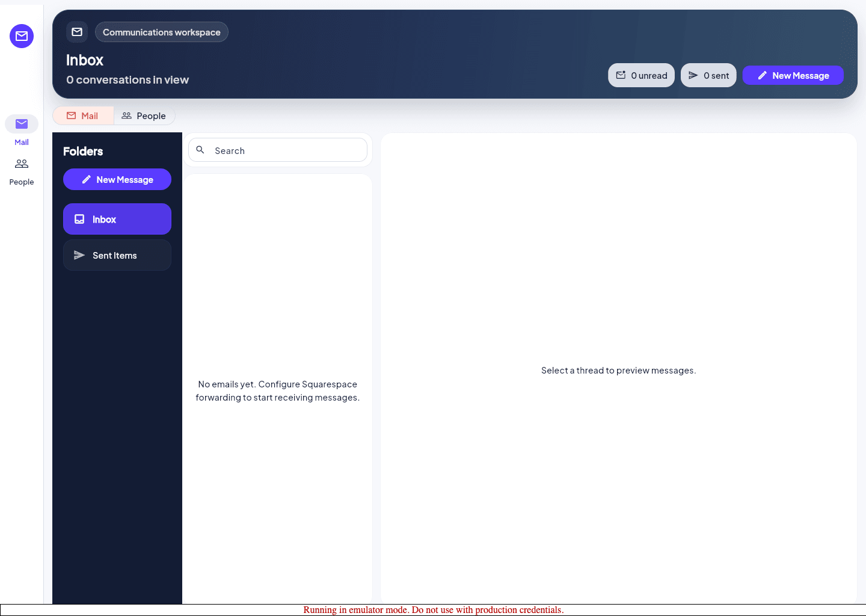Click the Folders heading
The width and height of the screenshot is (866, 616).
83,152
